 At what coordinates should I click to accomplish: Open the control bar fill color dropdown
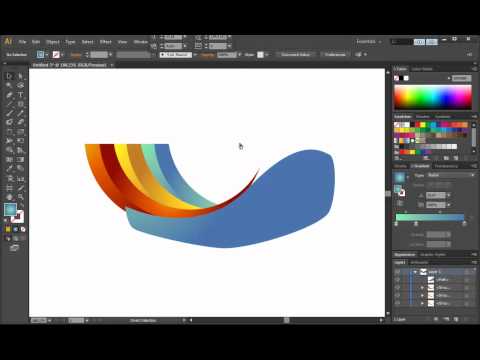47,55
